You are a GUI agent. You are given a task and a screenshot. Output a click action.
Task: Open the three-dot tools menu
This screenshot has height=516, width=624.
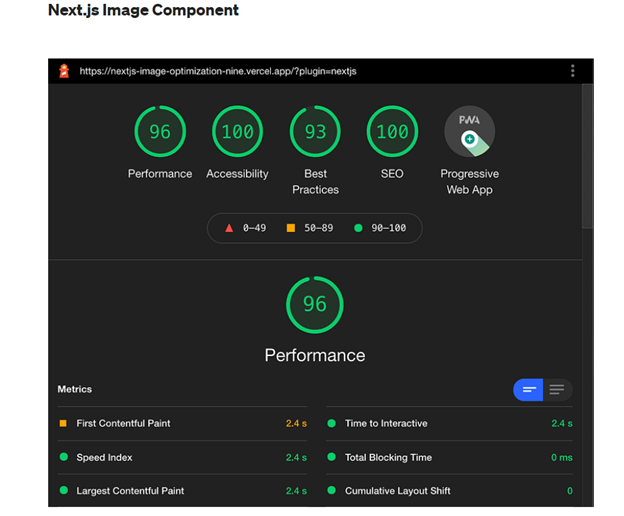point(572,71)
